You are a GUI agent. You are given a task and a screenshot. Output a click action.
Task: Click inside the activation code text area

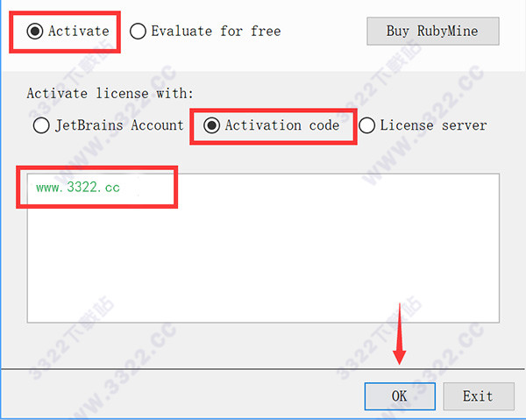[x=263, y=248]
